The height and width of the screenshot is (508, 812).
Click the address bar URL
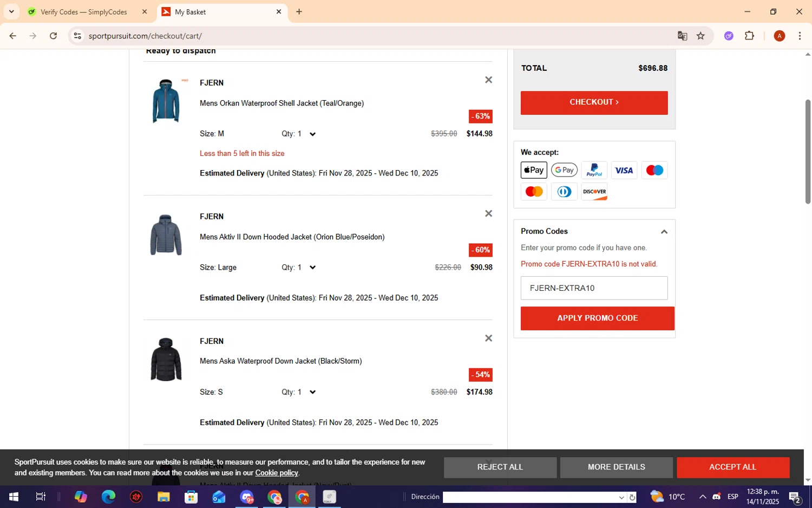click(x=145, y=36)
